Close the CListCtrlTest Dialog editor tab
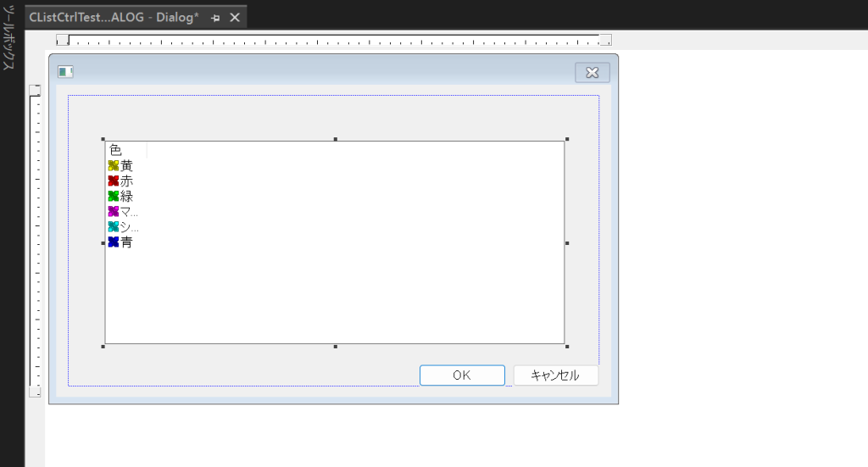The height and width of the screenshot is (467, 868). click(235, 18)
